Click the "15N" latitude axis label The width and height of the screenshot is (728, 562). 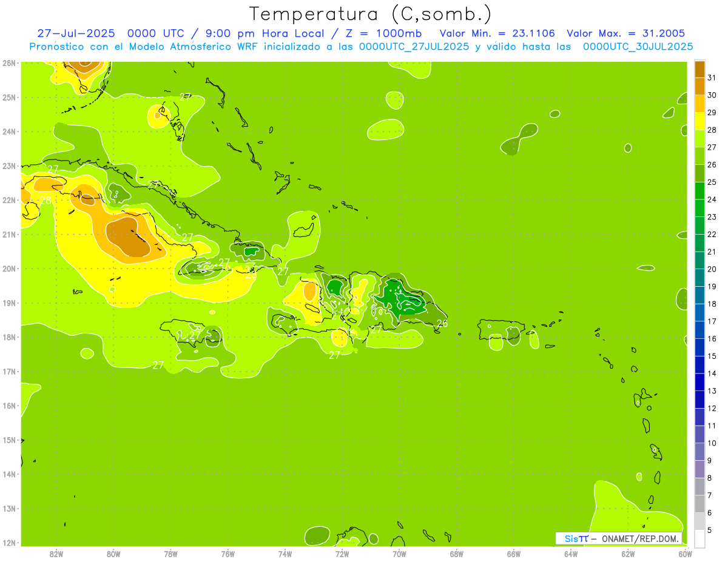coord(9,440)
